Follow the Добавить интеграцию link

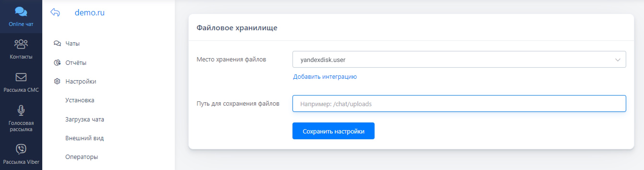click(325, 77)
